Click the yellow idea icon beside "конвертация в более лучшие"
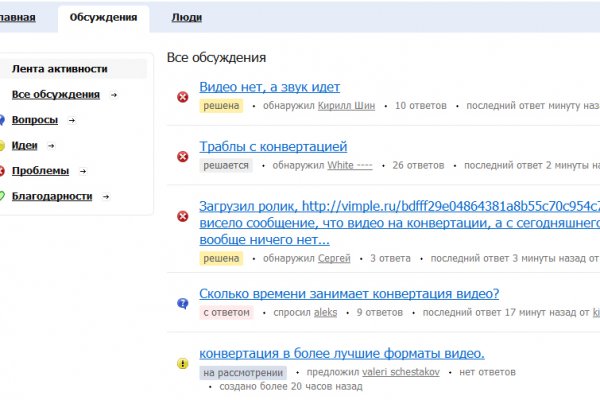This screenshot has width=600, height=400. (182, 363)
